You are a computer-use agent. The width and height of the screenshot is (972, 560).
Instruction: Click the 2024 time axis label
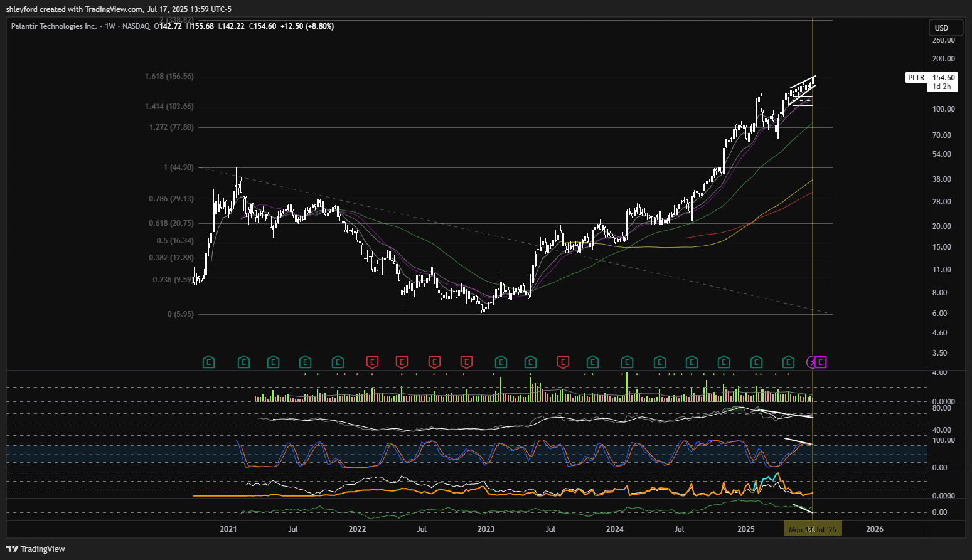click(615, 529)
